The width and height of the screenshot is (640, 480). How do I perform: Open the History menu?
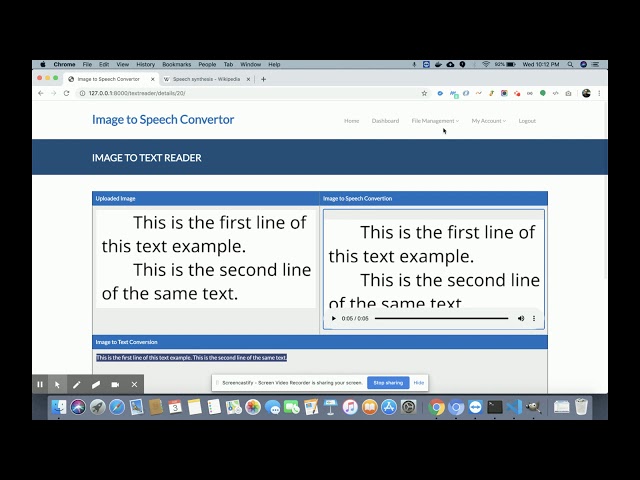point(145,64)
